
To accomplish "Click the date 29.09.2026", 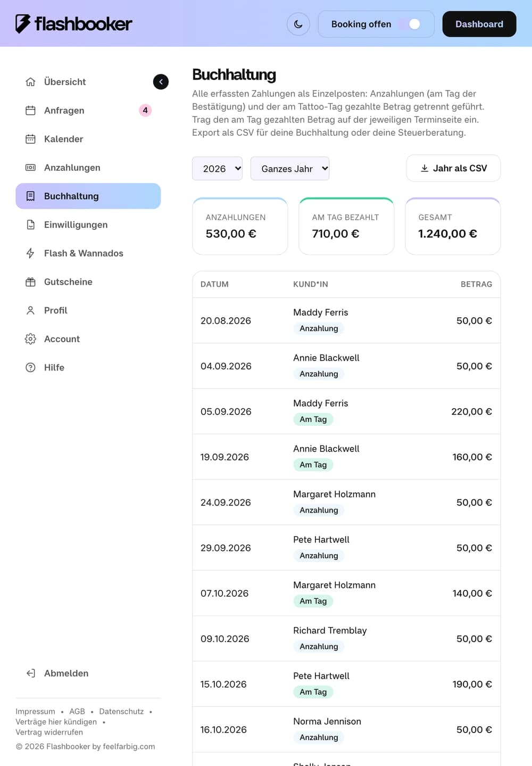I will (x=226, y=548).
